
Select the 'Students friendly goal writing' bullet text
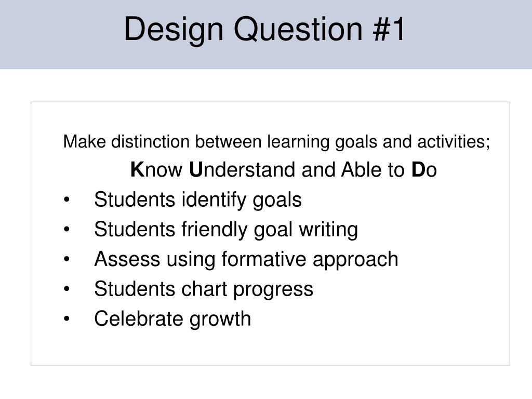(x=226, y=230)
